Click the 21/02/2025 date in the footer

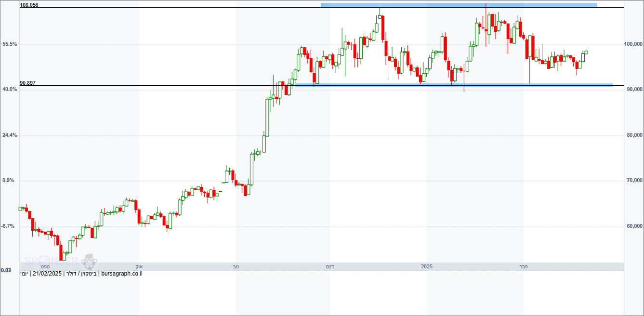47,274
